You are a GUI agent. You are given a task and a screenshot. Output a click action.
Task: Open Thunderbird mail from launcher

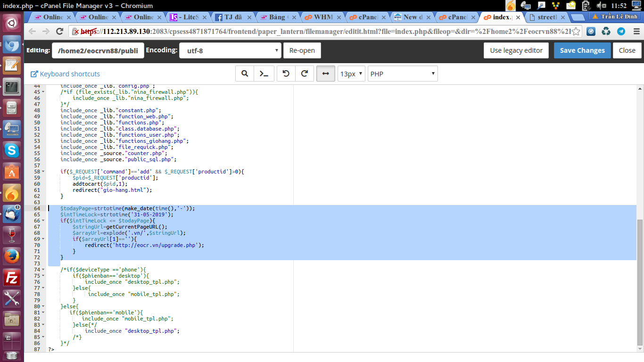[x=12, y=214]
